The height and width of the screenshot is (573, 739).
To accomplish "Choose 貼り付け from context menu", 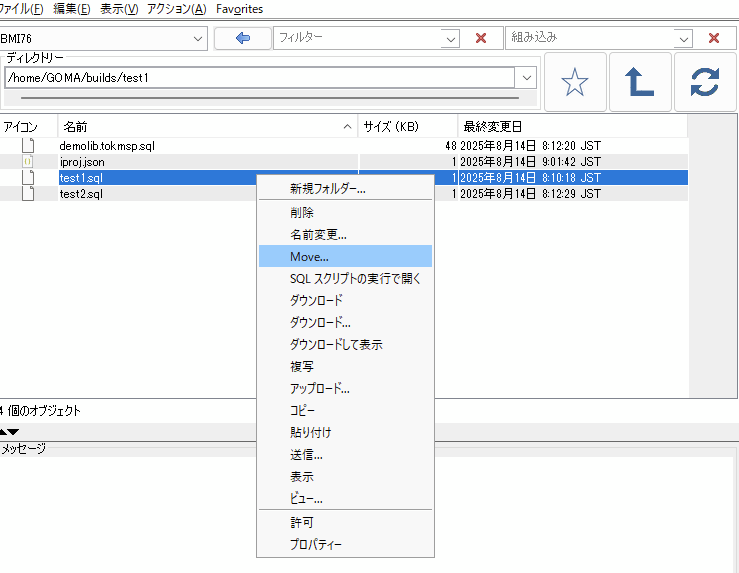I will coord(345,432).
